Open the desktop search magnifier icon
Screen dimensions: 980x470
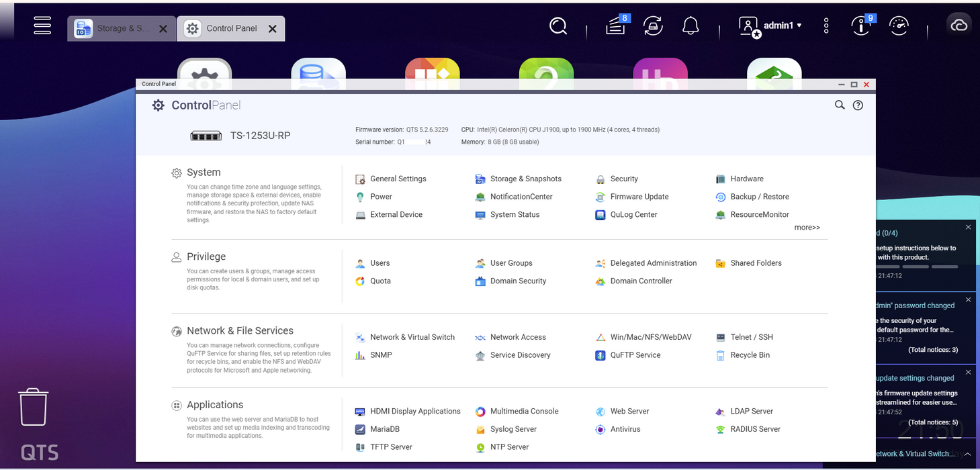(x=558, y=26)
